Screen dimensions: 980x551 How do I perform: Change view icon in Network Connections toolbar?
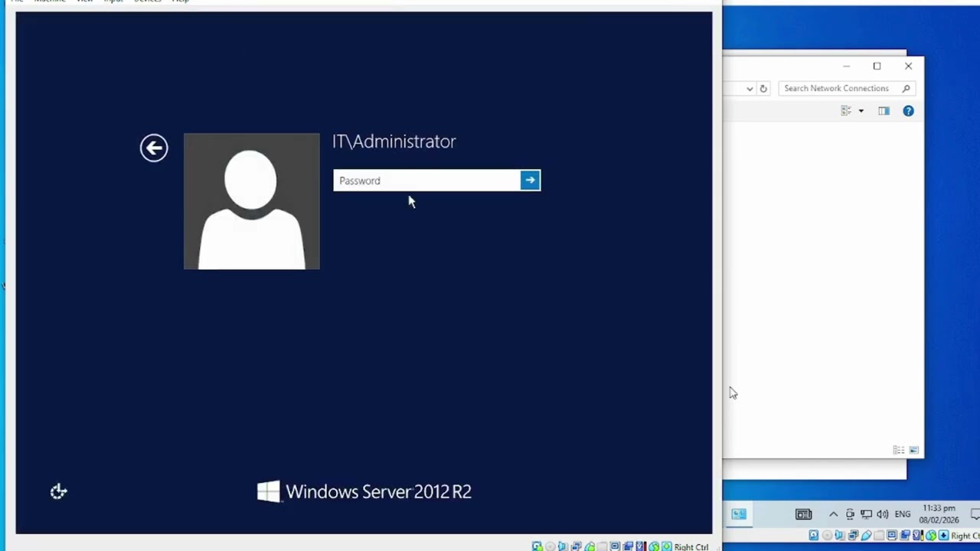(x=846, y=111)
